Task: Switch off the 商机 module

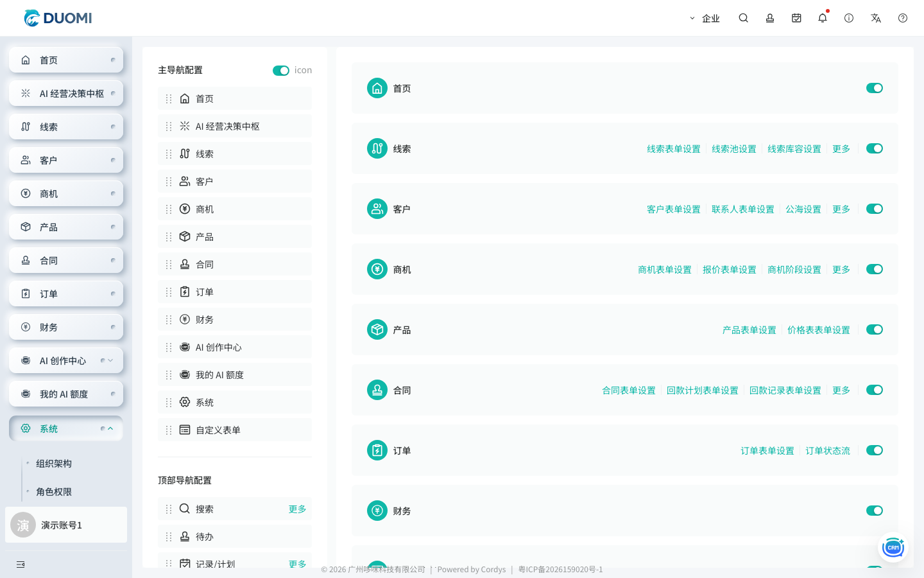Action: pyautogui.click(x=875, y=269)
